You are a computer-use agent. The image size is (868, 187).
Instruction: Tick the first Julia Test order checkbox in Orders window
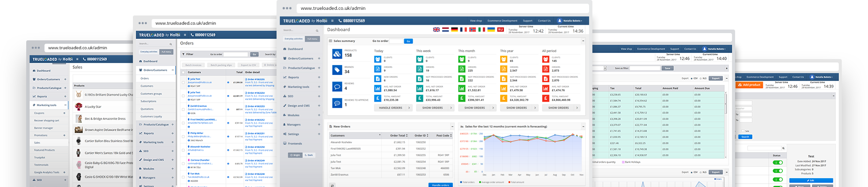[183, 82]
